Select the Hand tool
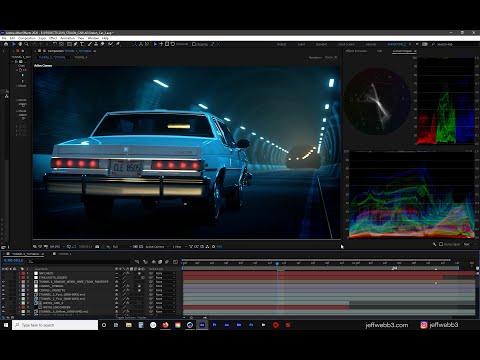The width and height of the screenshot is (480, 360). point(20,44)
